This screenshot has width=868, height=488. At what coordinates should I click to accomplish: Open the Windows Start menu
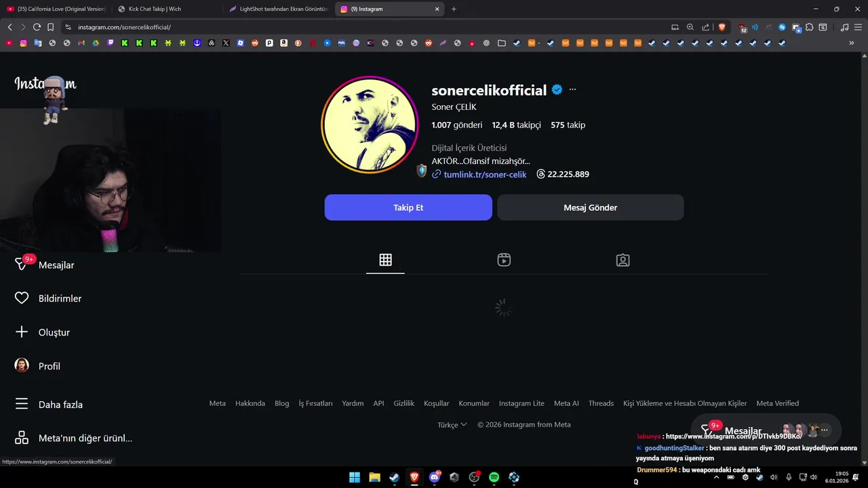click(355, 477)
